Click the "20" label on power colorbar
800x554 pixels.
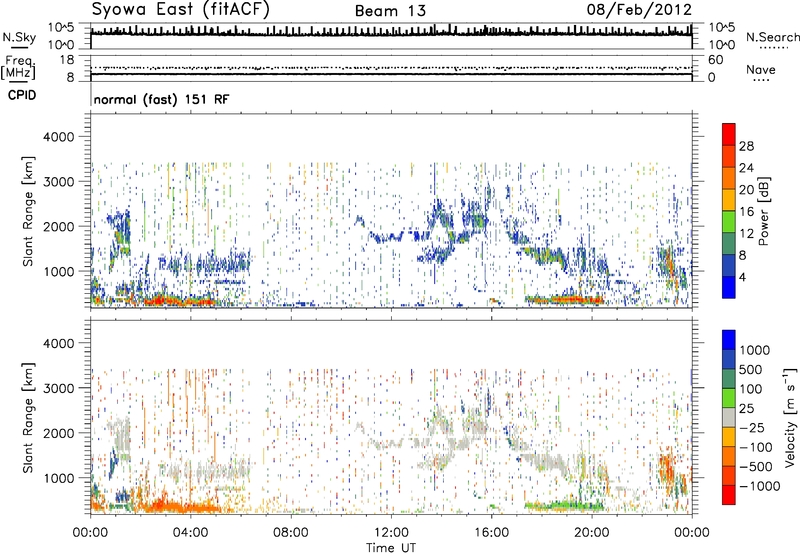click(x=746, y=190)
